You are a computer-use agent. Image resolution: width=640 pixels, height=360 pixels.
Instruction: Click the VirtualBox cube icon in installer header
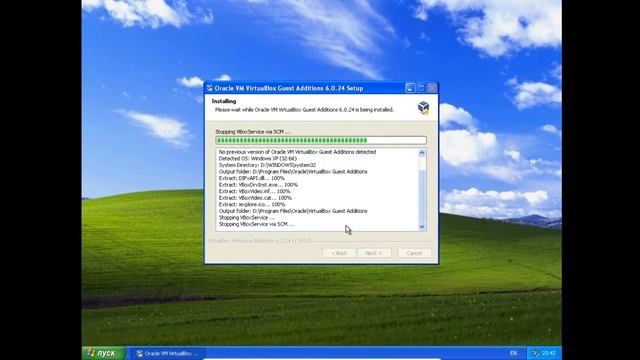coord(423,108)
